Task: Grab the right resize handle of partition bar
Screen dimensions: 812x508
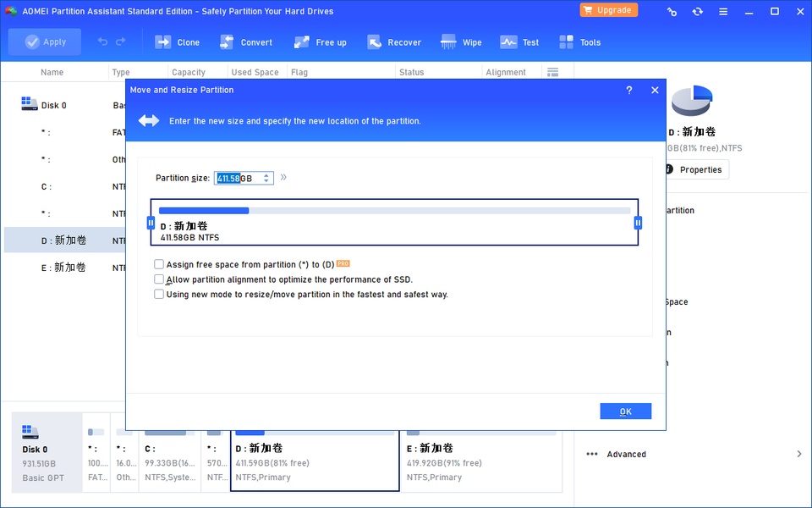Action: [638, 223]
